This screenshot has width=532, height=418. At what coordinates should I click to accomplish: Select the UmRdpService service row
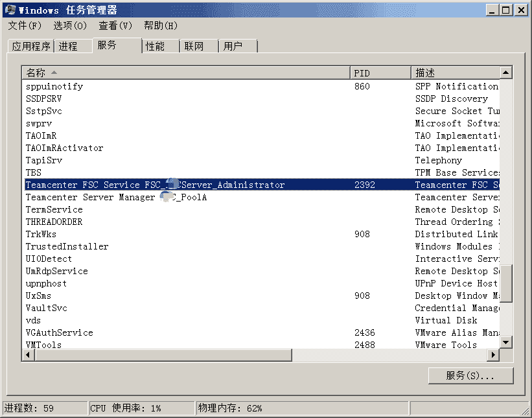pos(261,271)
